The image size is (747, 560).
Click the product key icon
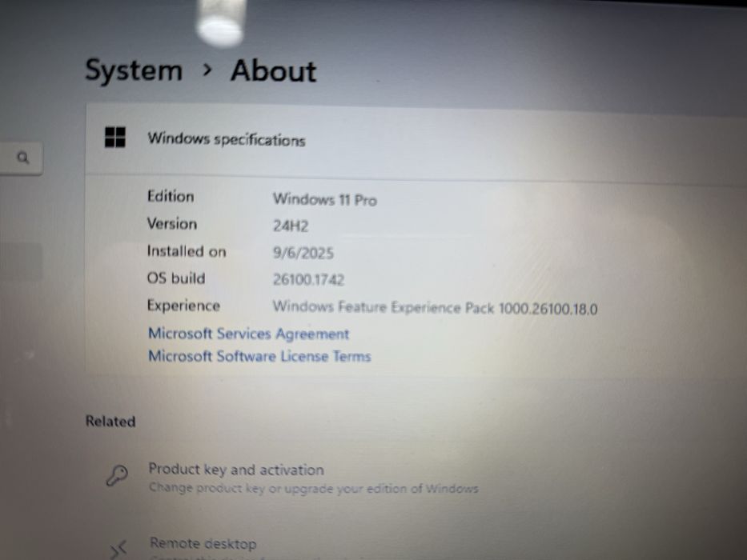[x=117, y=475]
